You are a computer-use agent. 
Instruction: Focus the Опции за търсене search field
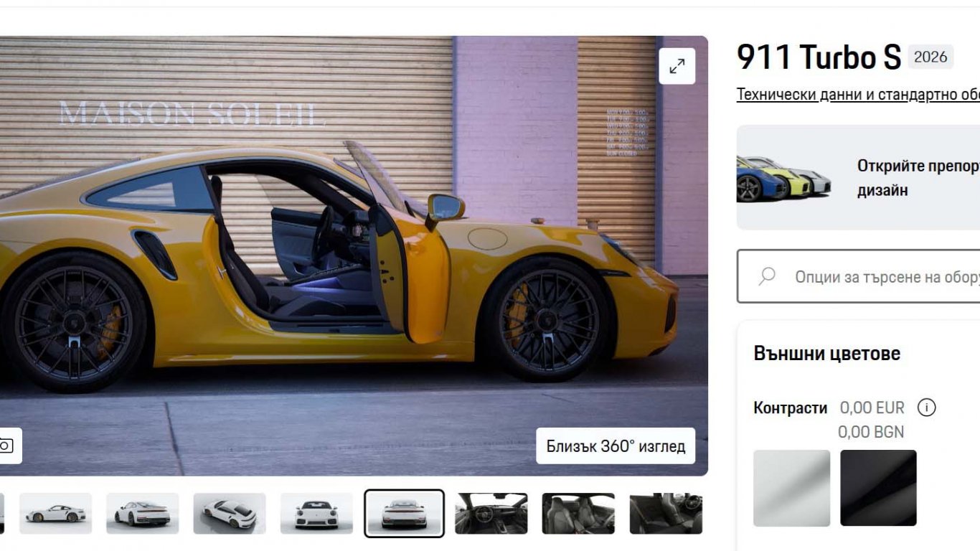(859, 276)
